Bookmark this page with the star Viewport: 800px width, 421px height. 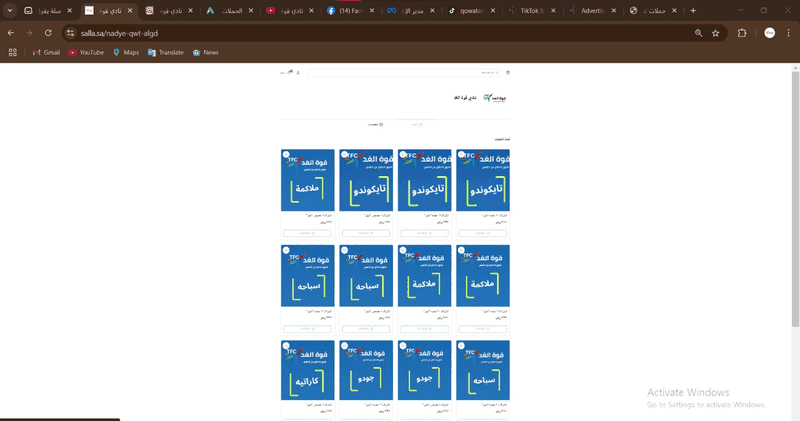[x=715, y=33]
